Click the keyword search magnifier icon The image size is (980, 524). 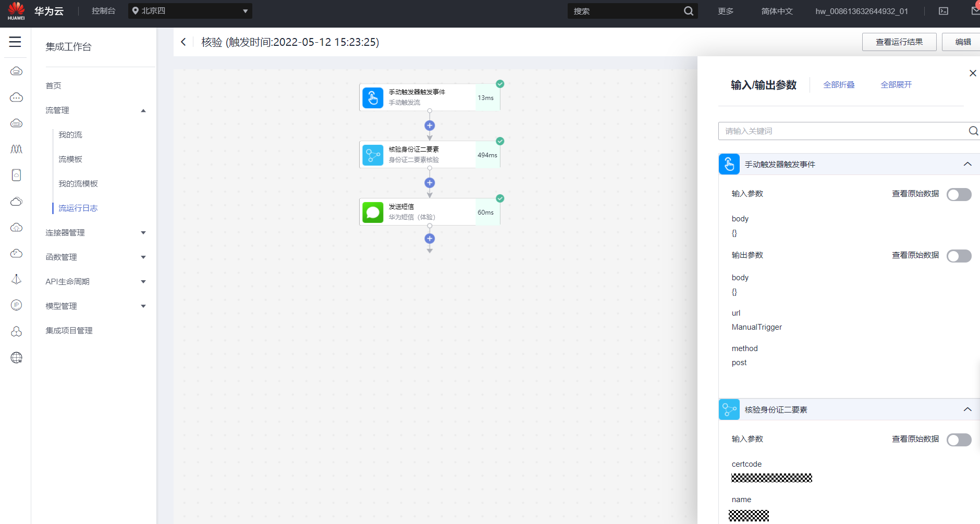tap(973, 131)
